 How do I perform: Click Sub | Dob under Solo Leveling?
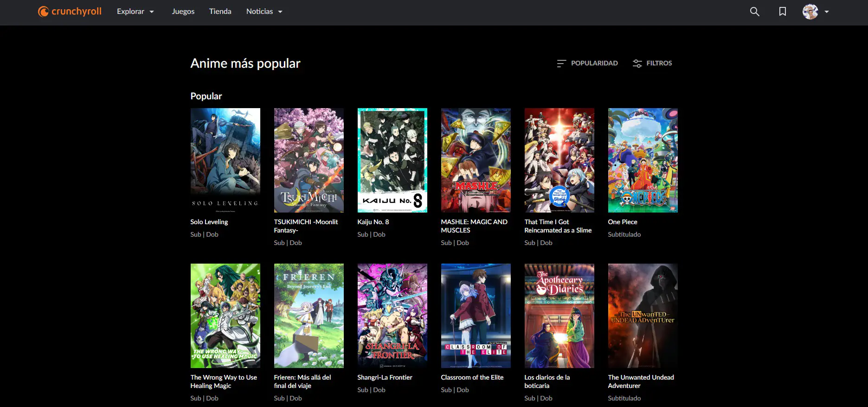tap(204, 234)
